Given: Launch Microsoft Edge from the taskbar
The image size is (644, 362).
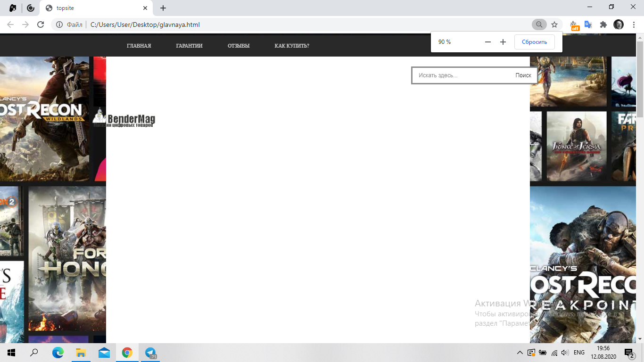Looking at the screenshot, I should (x=58, y=353).
